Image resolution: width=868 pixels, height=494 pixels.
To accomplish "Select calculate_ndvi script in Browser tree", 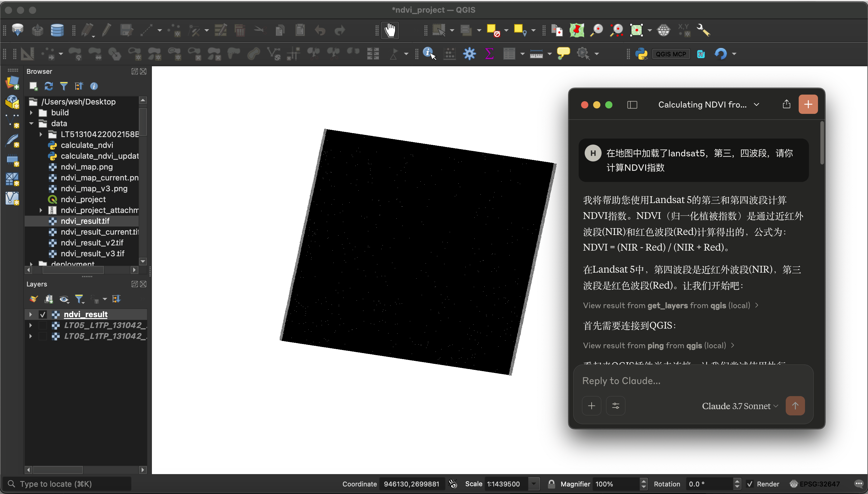I will 87,145.
